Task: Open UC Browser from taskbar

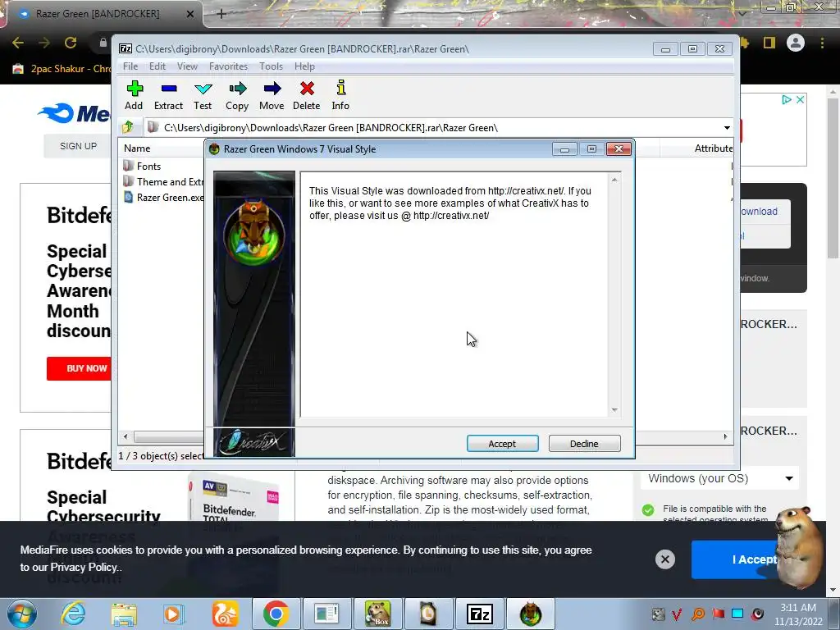Action: [225, 614]
